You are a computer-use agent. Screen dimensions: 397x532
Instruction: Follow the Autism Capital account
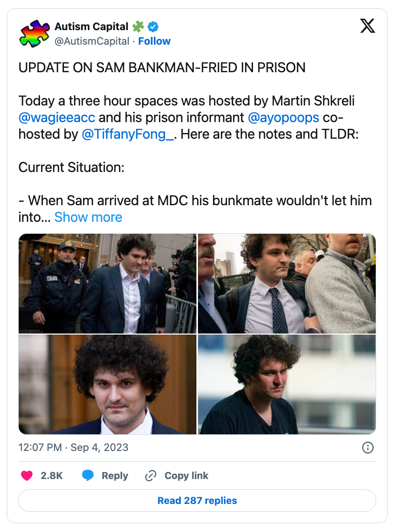[154, 41]
